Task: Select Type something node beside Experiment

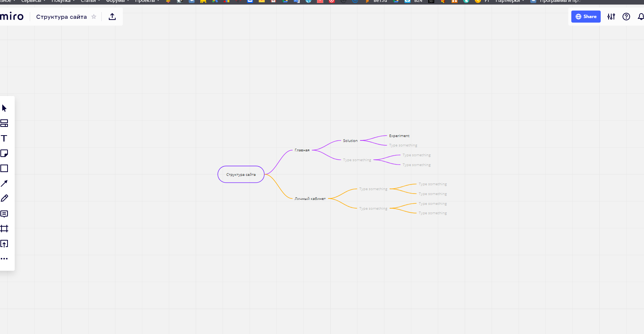Action: 403,145
